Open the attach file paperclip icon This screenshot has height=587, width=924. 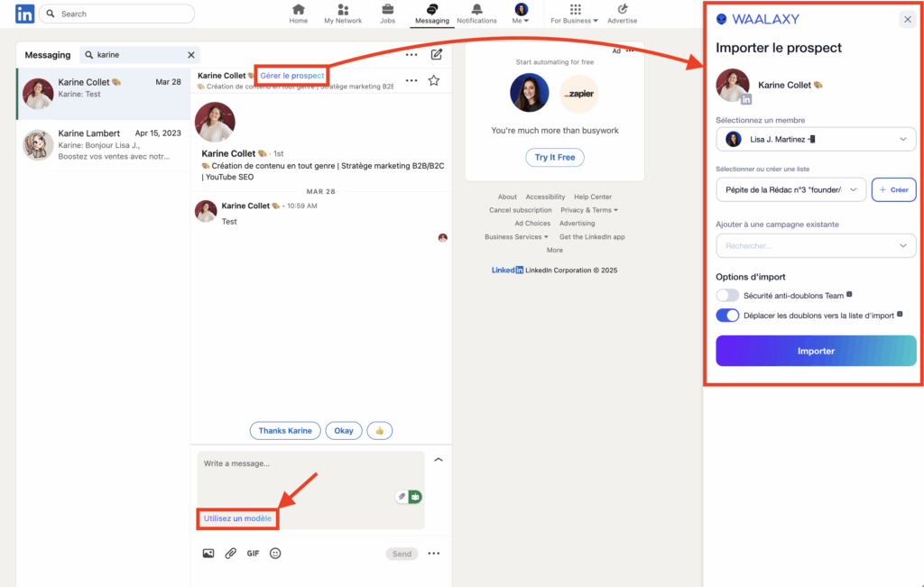click(230, 553)
